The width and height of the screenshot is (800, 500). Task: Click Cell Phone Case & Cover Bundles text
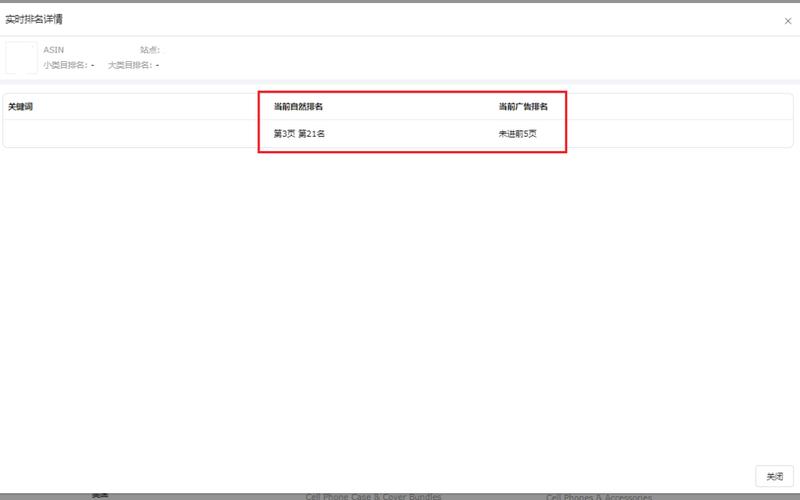(373, 496)
